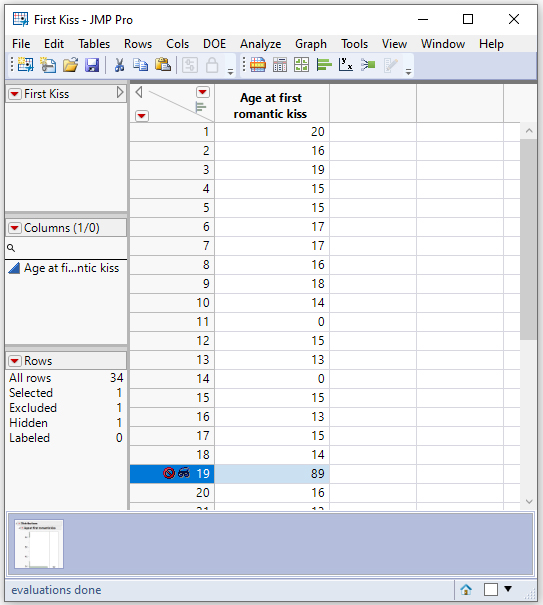Viewport: 543px width, 605px height.
Task: Open the Distribution report thumbnail
Action: tap(39, 544)
